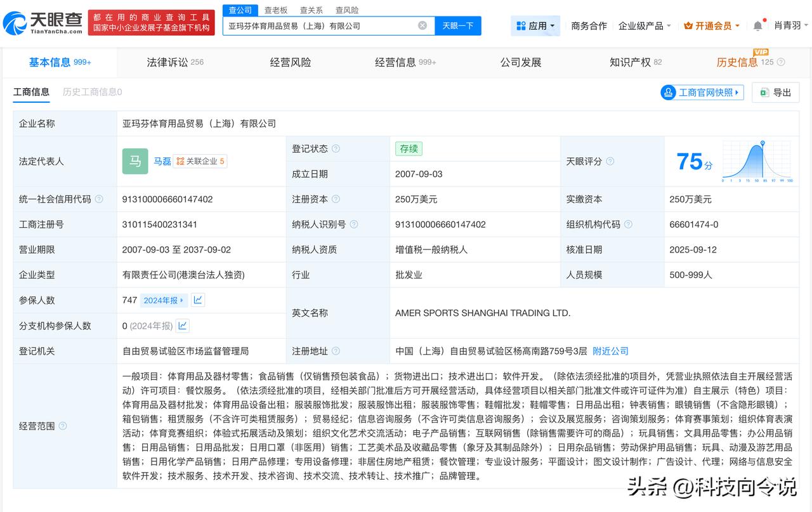Viewport: 812px width, 512px height.
Task: Click the 自由贸易试验区市场监督管理局 registration authority
Action: (x=185, y=351)
